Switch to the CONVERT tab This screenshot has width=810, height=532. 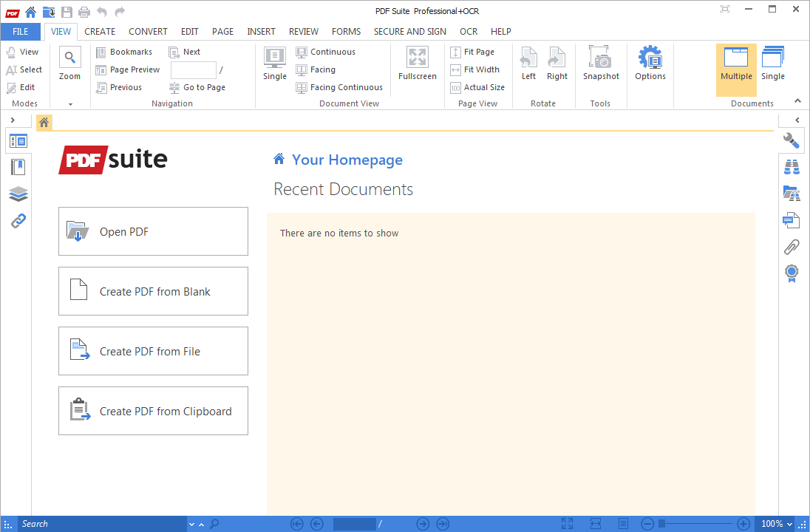pyautogui.click(x=148, y=32)
